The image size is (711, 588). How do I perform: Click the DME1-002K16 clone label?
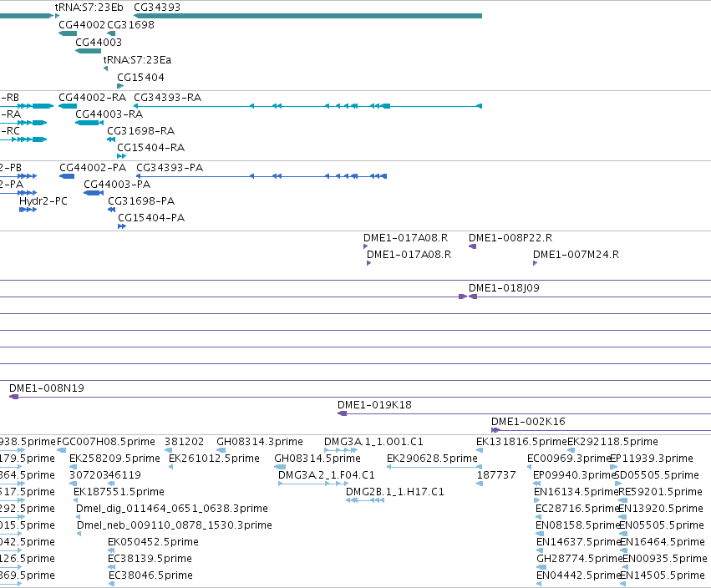pyautogui.click(x=528, y=422)
